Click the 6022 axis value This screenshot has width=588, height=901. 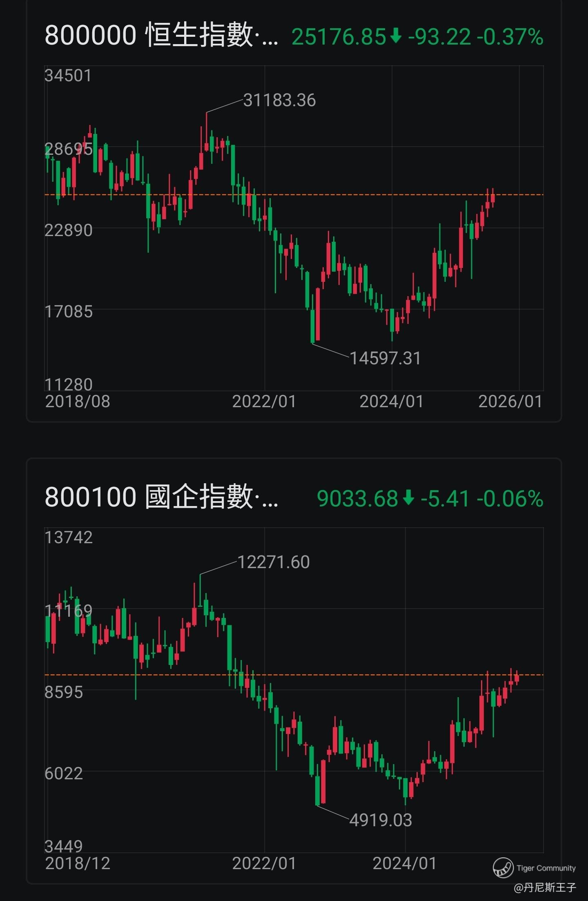64,774
